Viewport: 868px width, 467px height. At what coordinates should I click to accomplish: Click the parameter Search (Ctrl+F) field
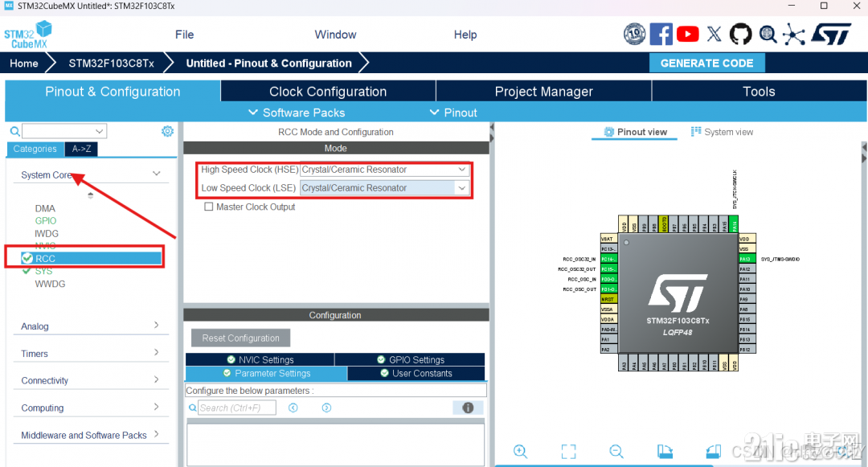(x=236, y=408)
